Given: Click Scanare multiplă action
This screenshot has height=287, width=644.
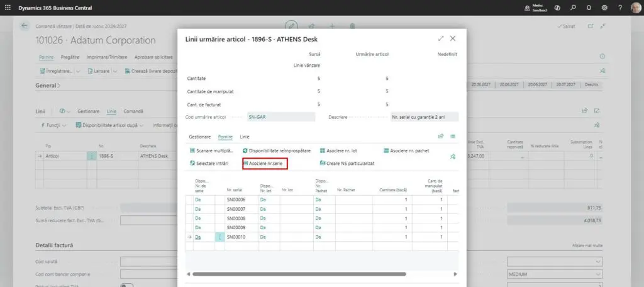Looking at the screenshot, I should (x=211, y=151).
